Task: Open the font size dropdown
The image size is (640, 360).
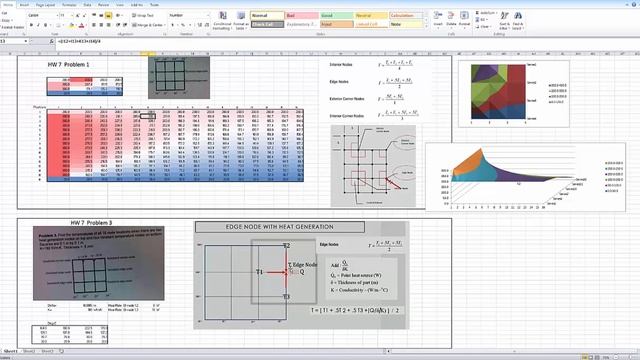Action: [72, 15]
